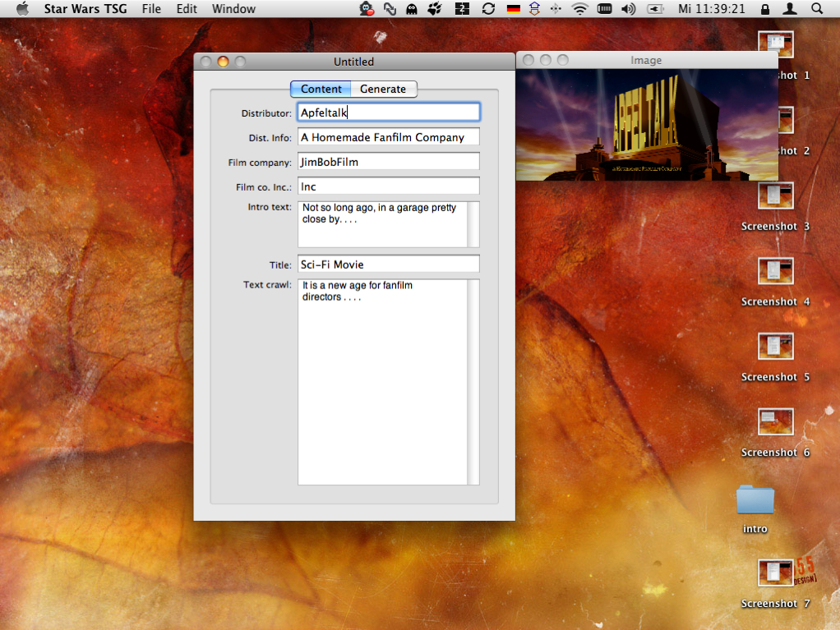Open the user account menu bar icon
The image size is (840, 630).
(x=790, y=8)
